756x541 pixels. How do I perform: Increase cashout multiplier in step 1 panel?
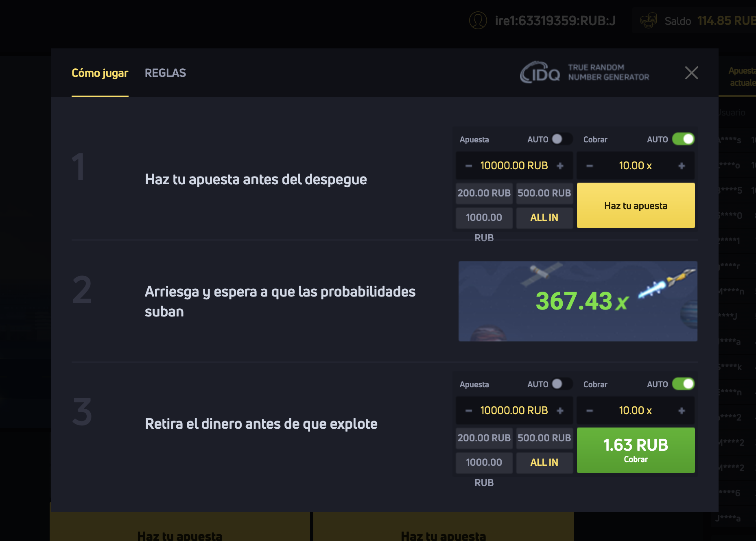tap(682, 166)
